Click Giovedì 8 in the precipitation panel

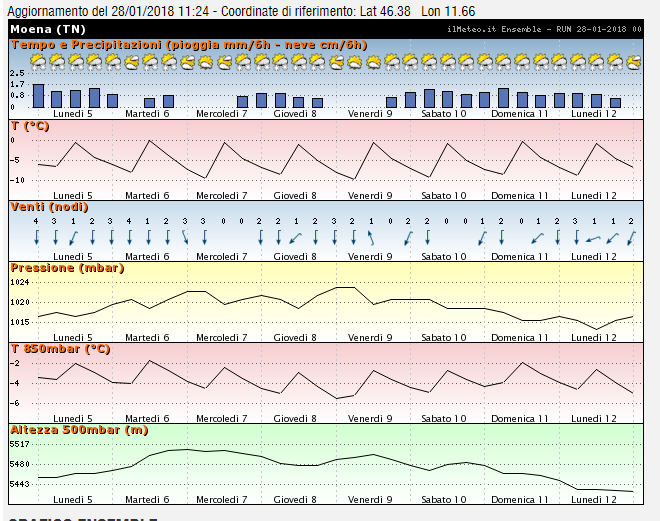[295, 114]
